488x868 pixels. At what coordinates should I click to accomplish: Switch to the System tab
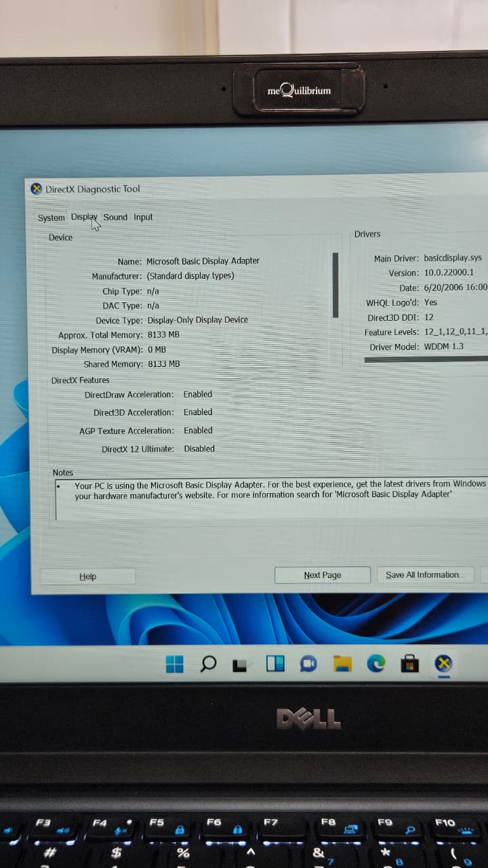(x=51, y=218)
